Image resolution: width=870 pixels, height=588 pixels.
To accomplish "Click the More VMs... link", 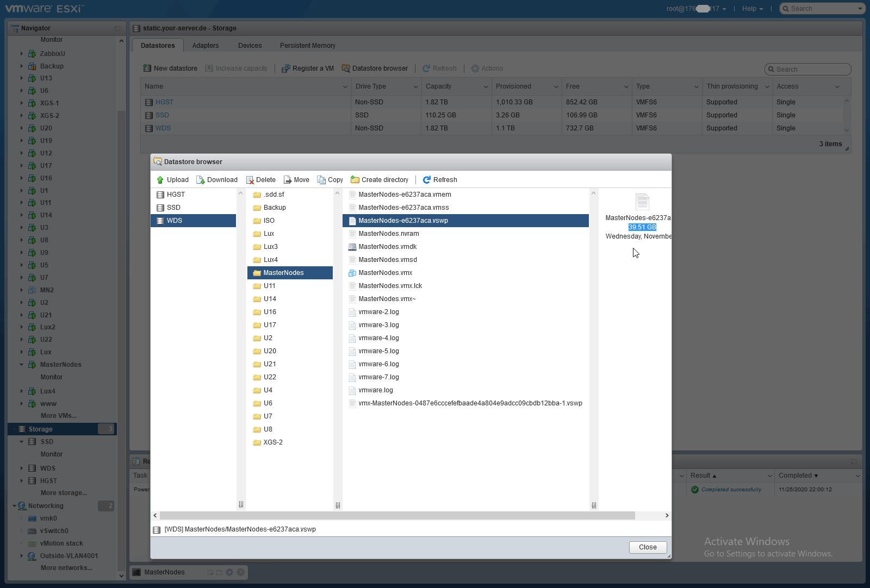I will point(59,416).
